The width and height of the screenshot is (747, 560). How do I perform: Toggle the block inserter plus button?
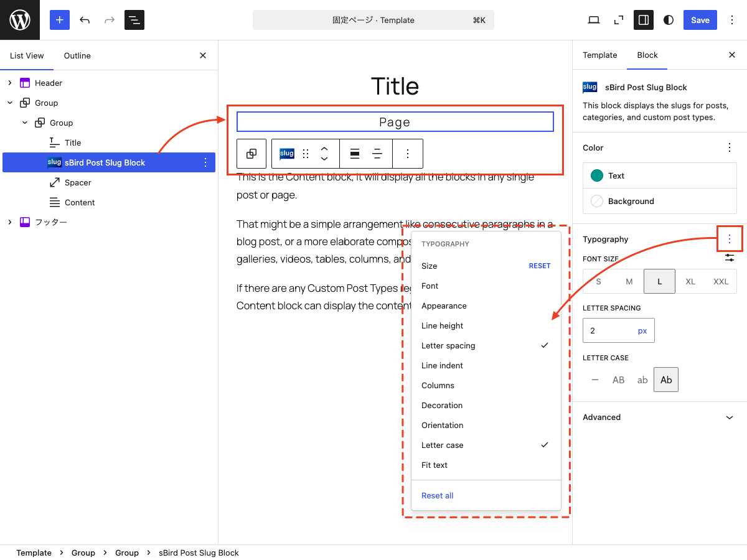pyautogui.click(x=60, y=20)
